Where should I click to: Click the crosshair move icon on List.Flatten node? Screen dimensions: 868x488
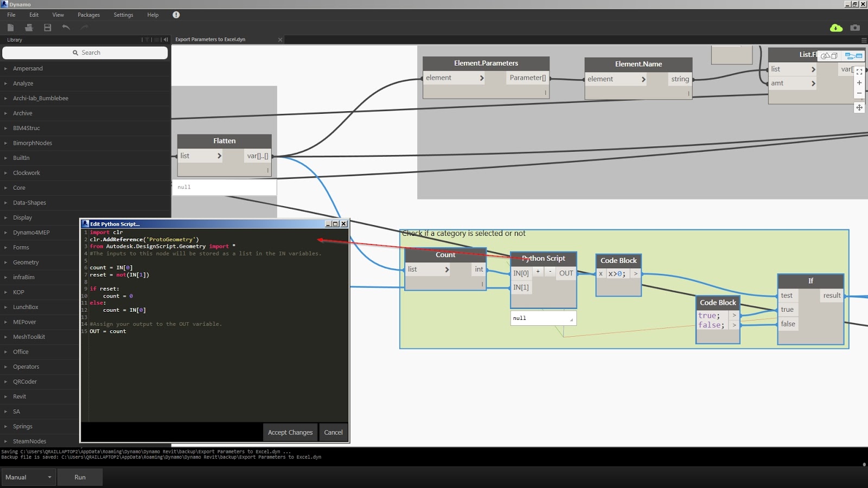pos(859,108)
